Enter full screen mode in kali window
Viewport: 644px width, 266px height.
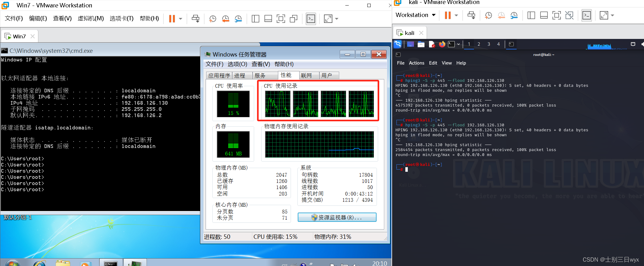click(557, 15)
